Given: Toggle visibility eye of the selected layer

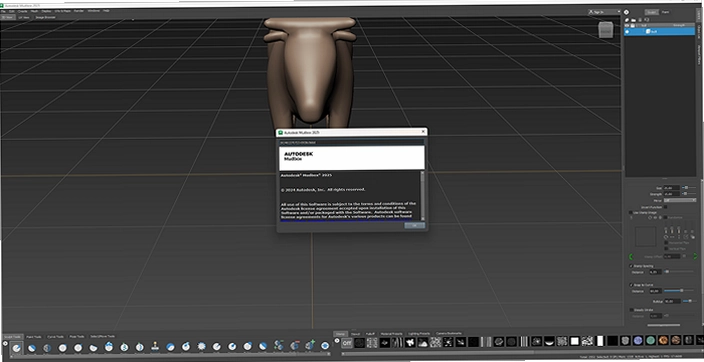Looking at the screenshot, I should click(x=628, y=32).
